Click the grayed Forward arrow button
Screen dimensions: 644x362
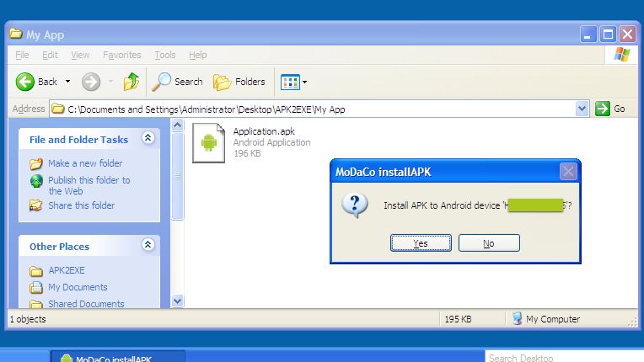click(91, 82)
